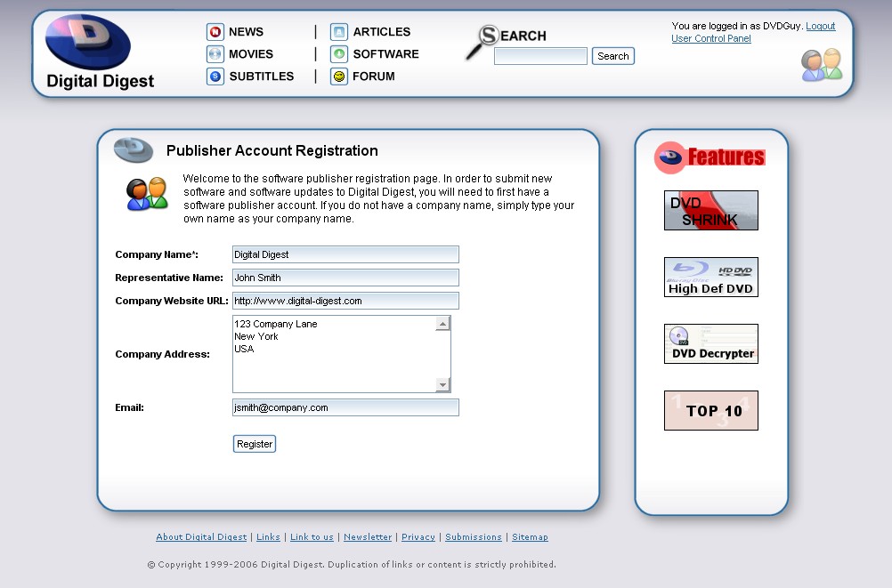Open the FORUM menu item
892x588 pixels.
[373, 77]
